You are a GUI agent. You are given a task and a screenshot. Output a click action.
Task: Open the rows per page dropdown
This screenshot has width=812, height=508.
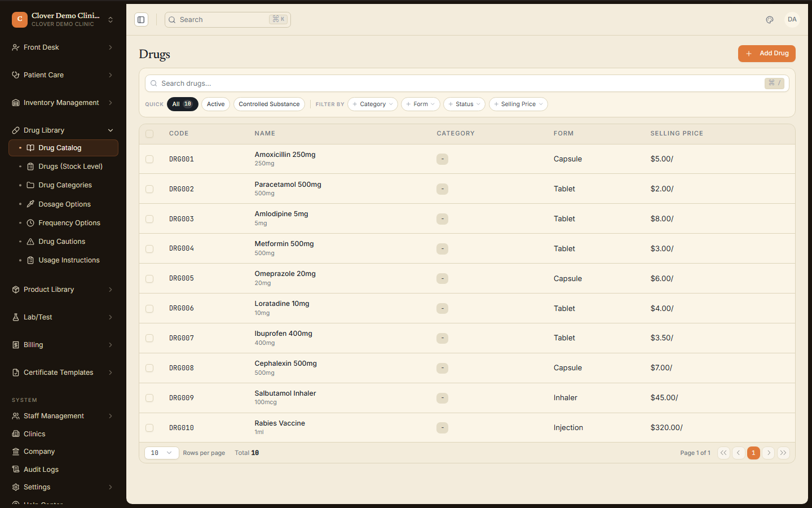click(x=162, y=453)
